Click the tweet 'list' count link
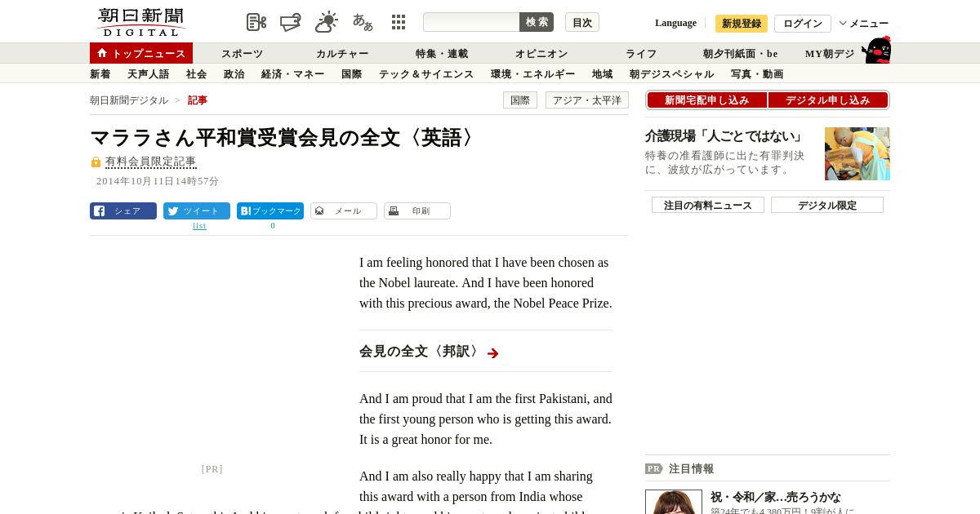The height and width of the screenshot is (514, 980). pyautogui.click(x=199, y=226)
